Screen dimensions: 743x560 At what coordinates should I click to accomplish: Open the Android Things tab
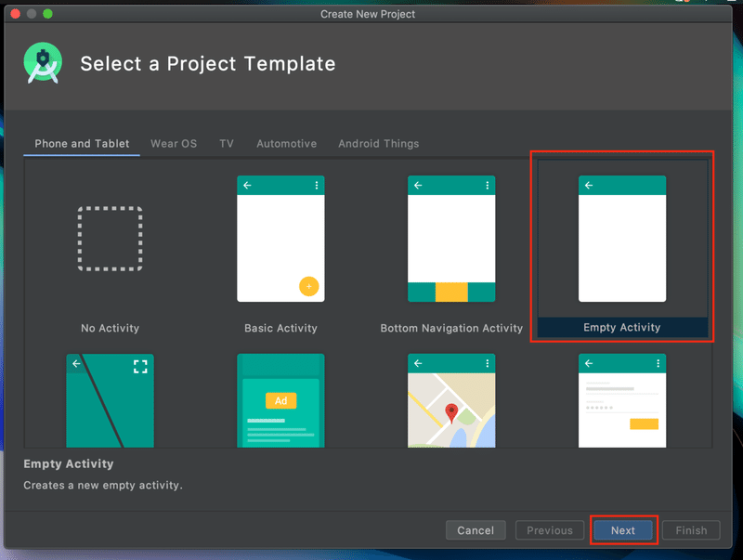[378, 144]
